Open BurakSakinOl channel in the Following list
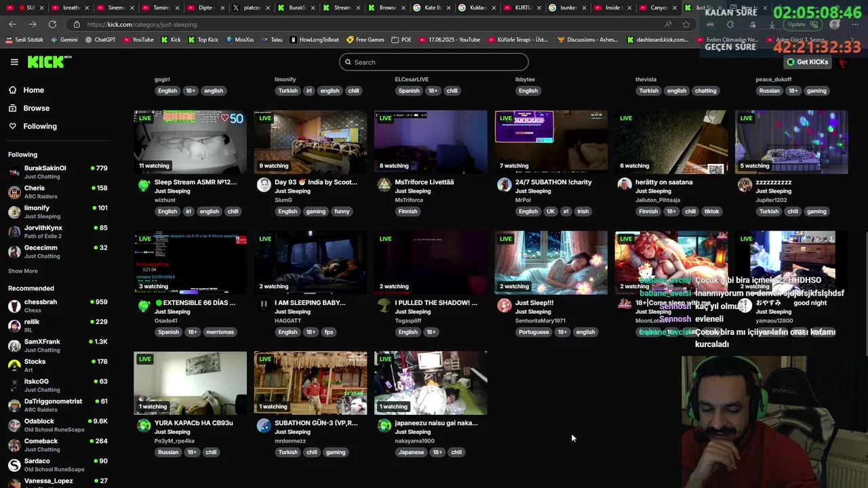The height and width of the screenshot is (488, 868). (x=58, y=172)
